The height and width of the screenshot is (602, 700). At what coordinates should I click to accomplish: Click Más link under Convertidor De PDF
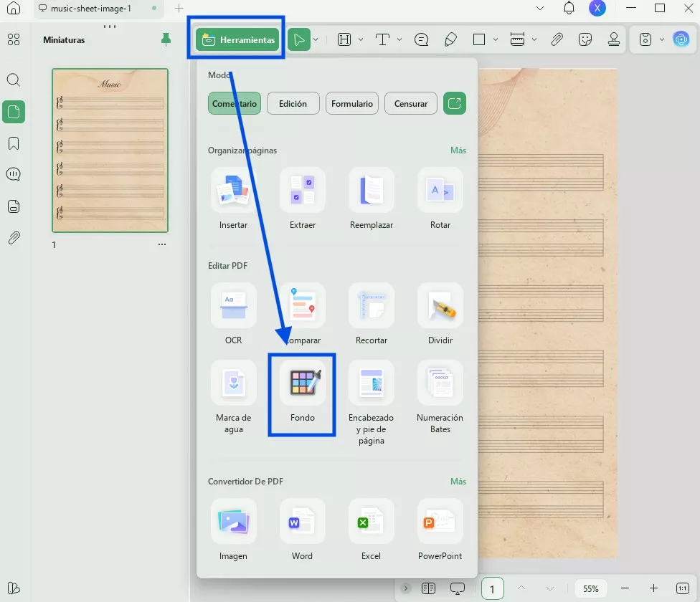458,481
